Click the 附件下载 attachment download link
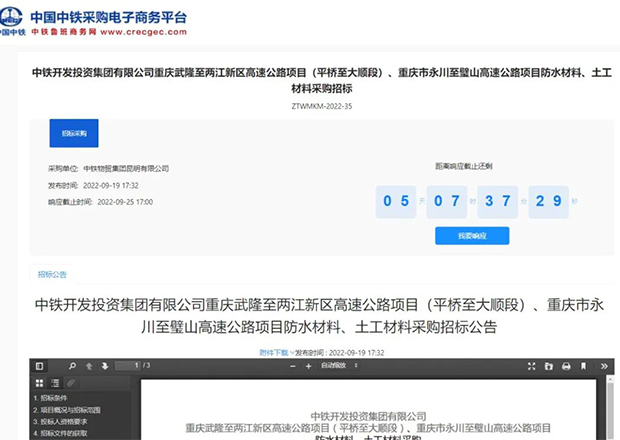 [274, 353]
